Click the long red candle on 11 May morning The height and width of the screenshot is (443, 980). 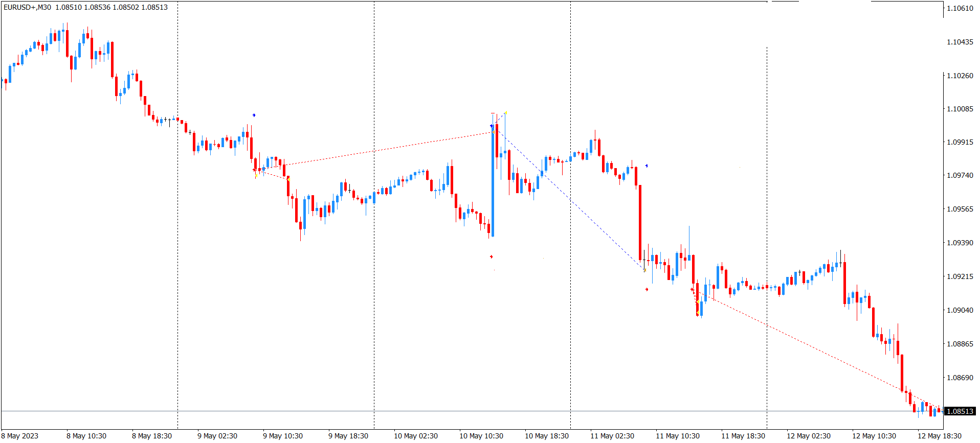pyautogui.click(x=640, y=222)
